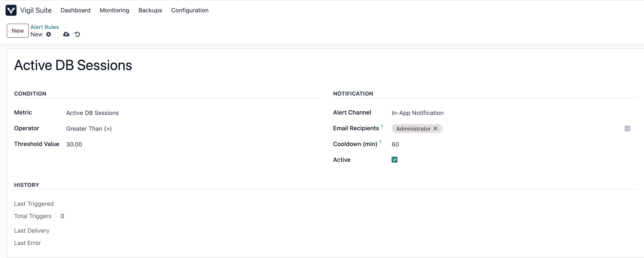Click the Cooldown (min) label
Image resolution: width=644 pixels, height=258 pixels.
(x=355, y=144)
